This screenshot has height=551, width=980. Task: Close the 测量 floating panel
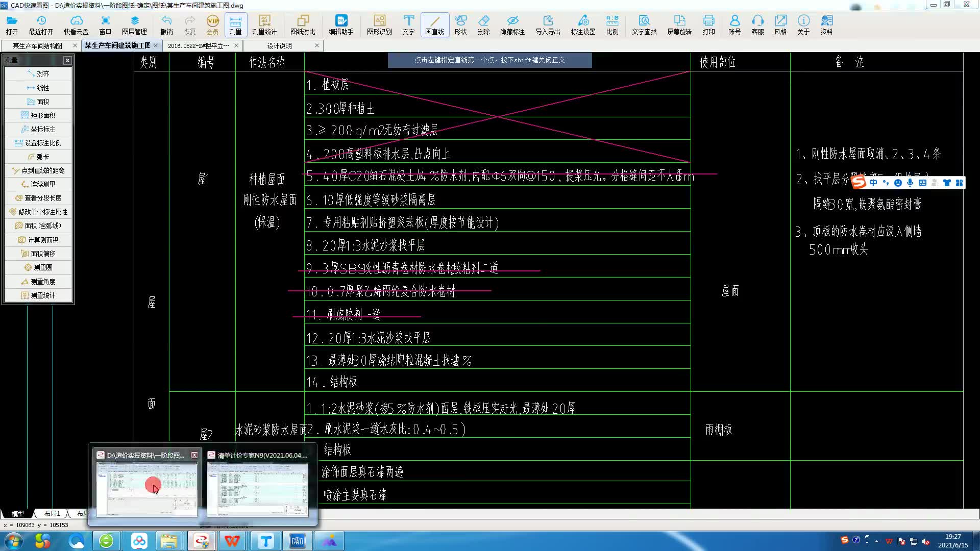(67, 60)
